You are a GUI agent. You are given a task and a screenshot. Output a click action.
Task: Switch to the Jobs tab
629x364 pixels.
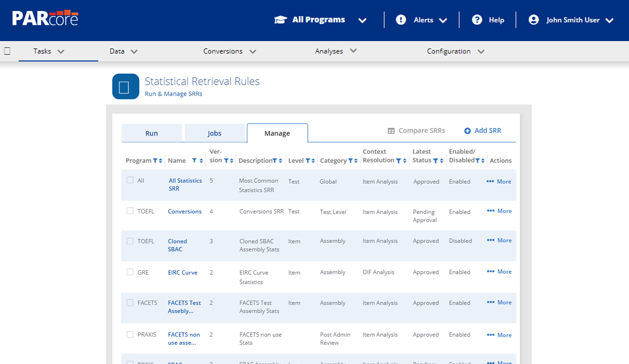pyautogui.click(x=214, y=134)
